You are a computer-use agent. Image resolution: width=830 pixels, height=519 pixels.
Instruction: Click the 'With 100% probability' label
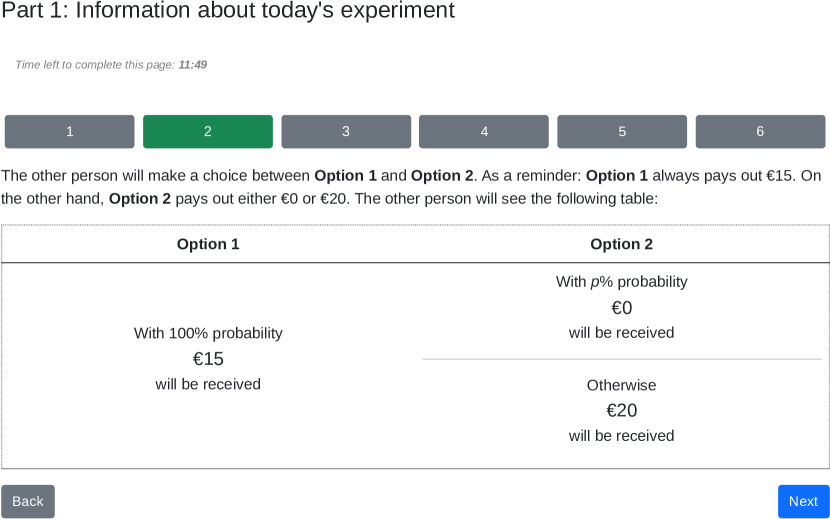pyautogui.click(x=208, y=333)
